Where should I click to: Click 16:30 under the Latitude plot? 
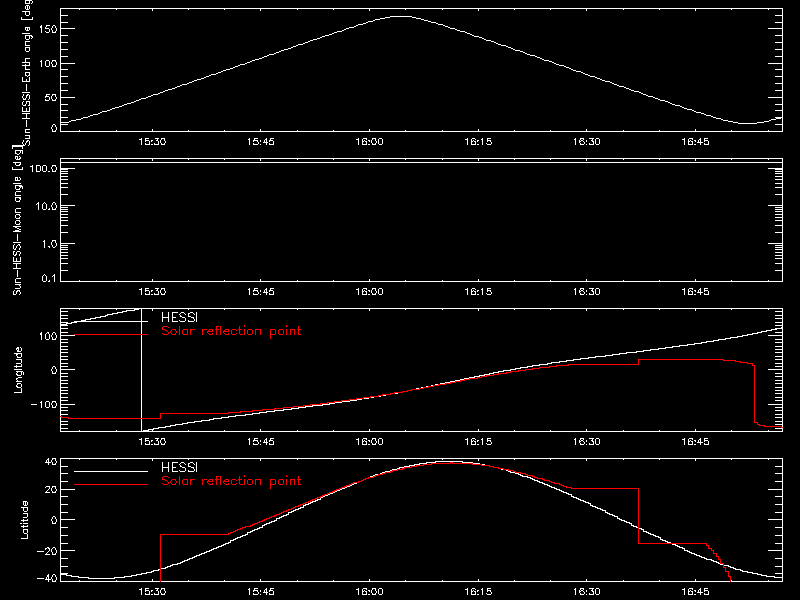point(587,591)
